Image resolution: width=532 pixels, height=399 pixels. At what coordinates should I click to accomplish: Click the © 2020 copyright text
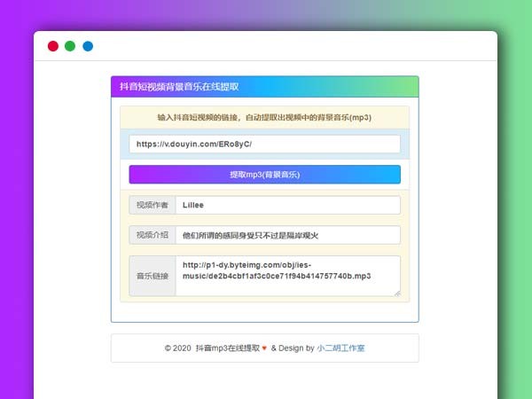coord(177,348)
